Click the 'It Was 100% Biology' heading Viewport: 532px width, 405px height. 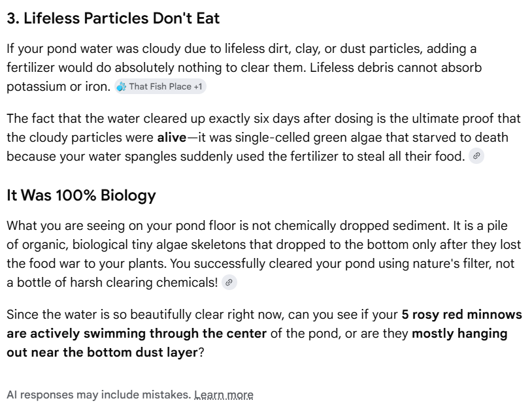[x=81, y=195]
